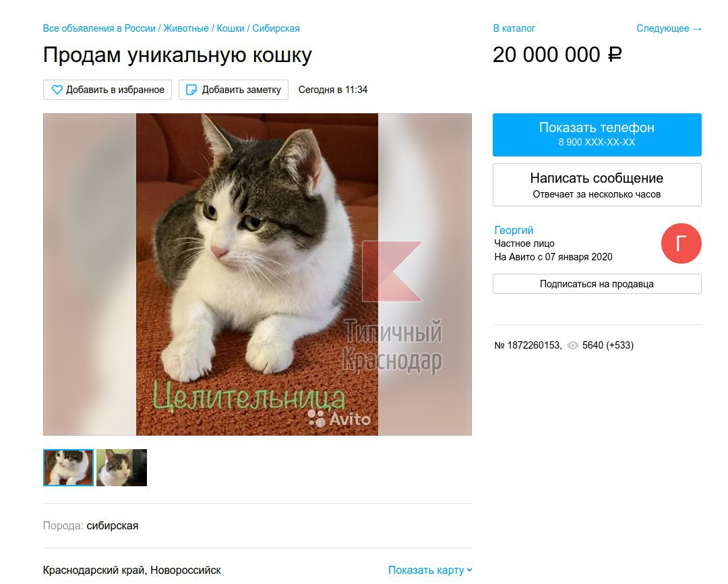The image size is (728, 584).
Task: Click the Добавить заметку button
Action: coord(233,90)
